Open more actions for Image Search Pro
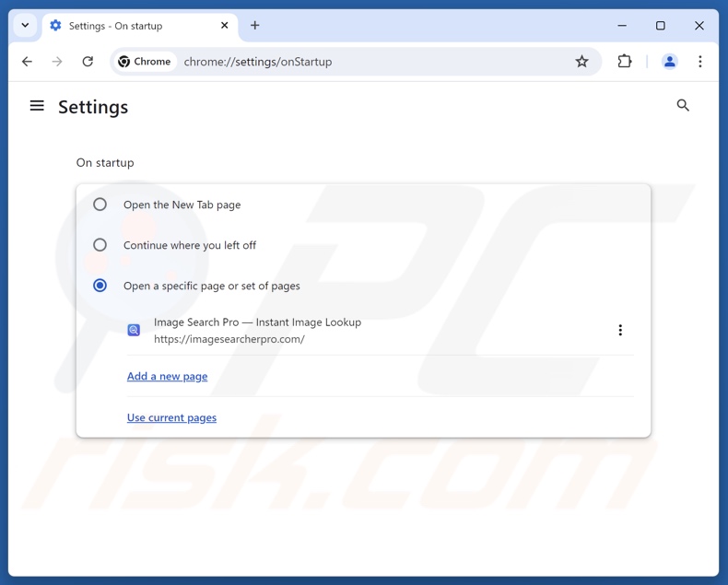Viewport: 728px width, 585px height. coord(620,330)
